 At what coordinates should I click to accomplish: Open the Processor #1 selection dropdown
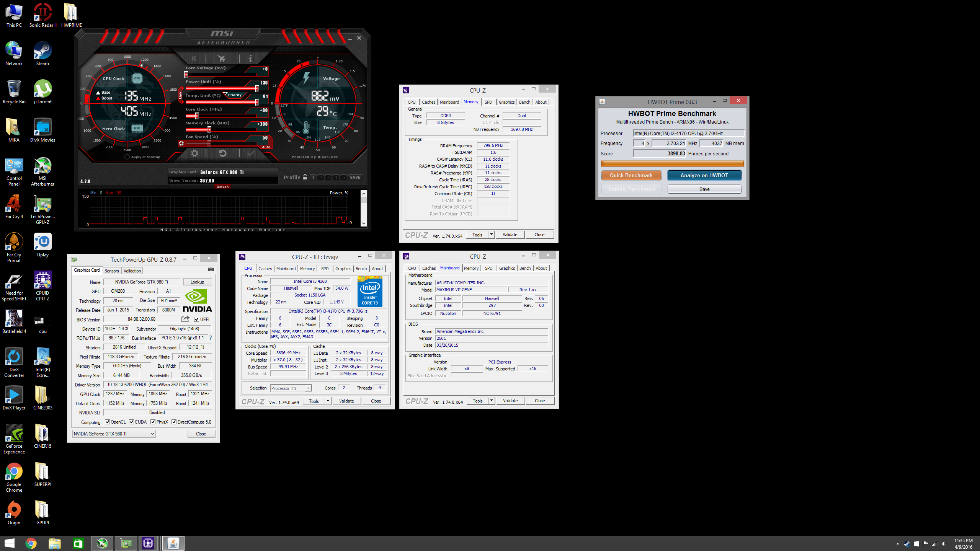click(x=291, y=388)
